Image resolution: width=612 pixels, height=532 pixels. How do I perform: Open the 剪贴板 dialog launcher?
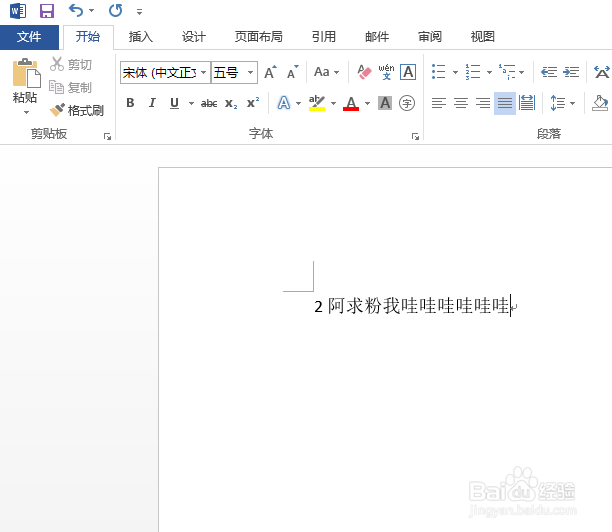pos(107,136)
